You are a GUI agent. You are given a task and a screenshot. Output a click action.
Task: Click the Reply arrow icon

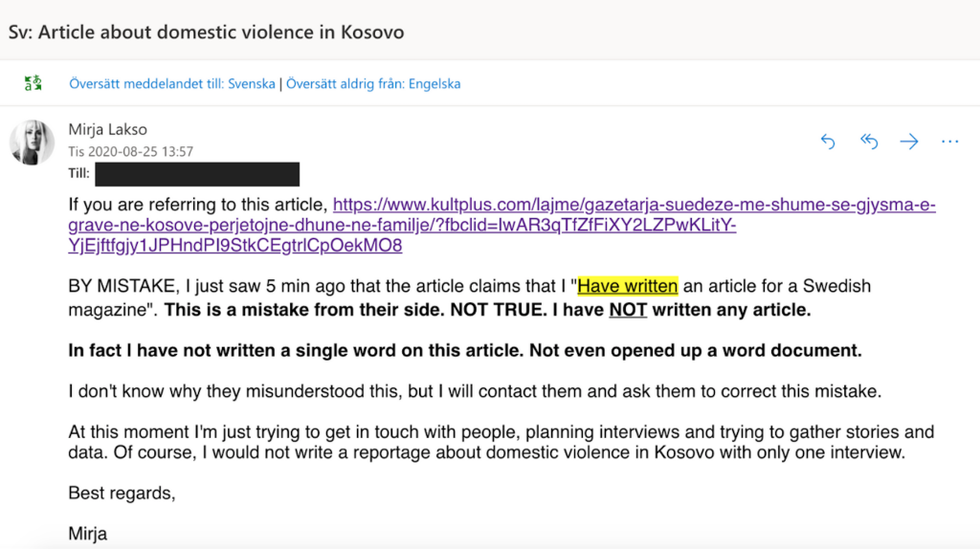tap(828, 142)
